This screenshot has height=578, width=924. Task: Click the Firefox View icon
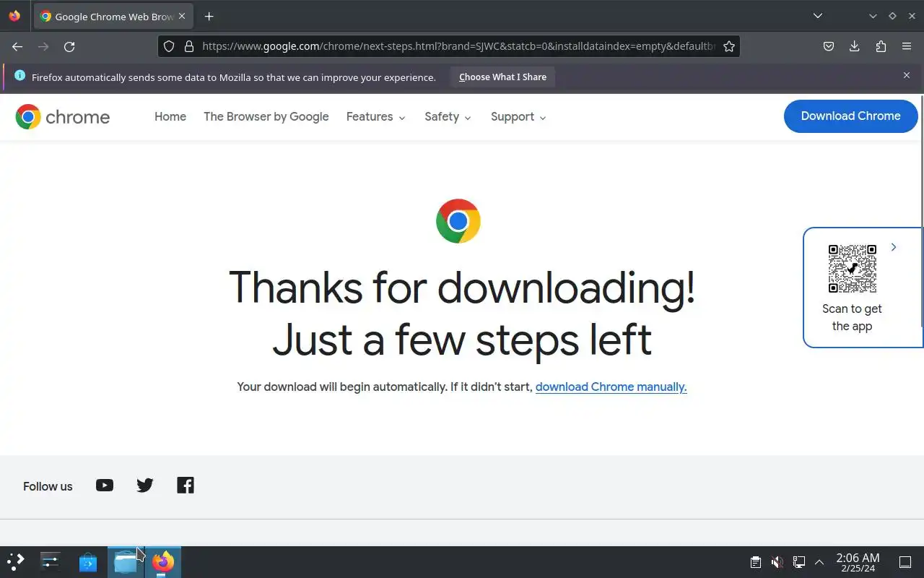coord(14,16)
